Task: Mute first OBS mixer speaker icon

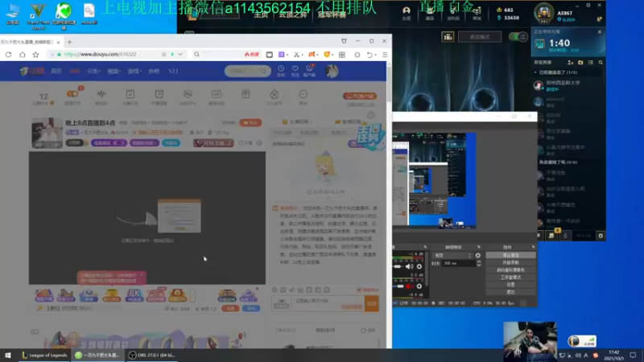Action: [410, 266]
